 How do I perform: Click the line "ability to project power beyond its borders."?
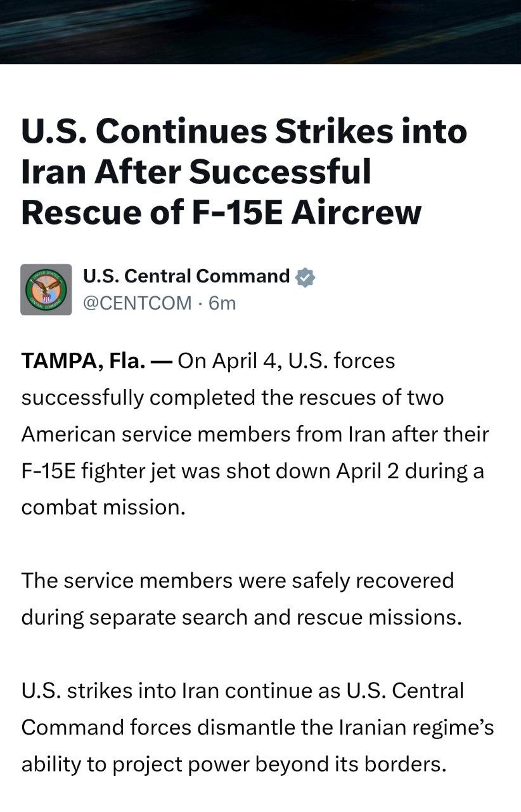click(234, 764)
